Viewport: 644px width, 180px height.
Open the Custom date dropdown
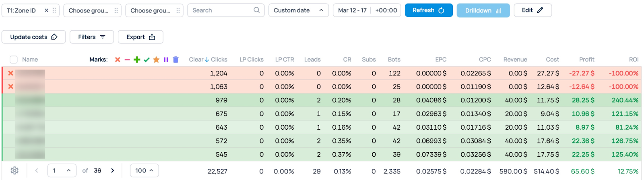click(x=298, y=10)
